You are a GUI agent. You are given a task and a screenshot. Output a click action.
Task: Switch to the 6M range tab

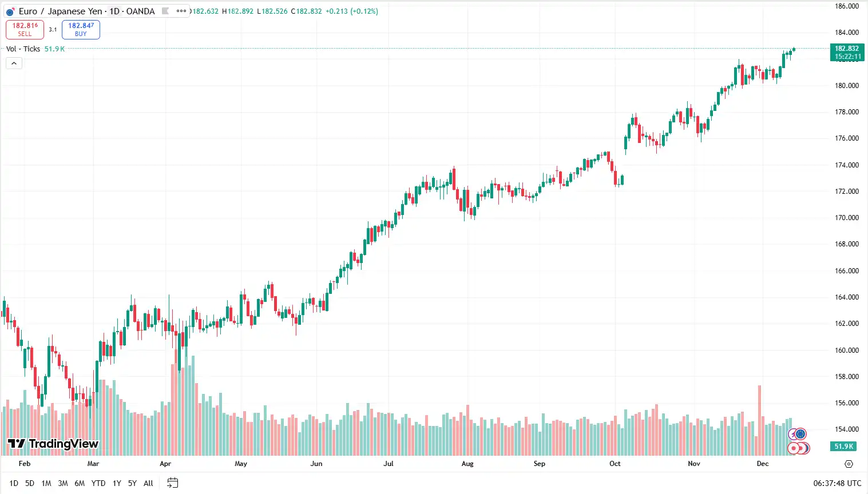click(x=80, y=483)
